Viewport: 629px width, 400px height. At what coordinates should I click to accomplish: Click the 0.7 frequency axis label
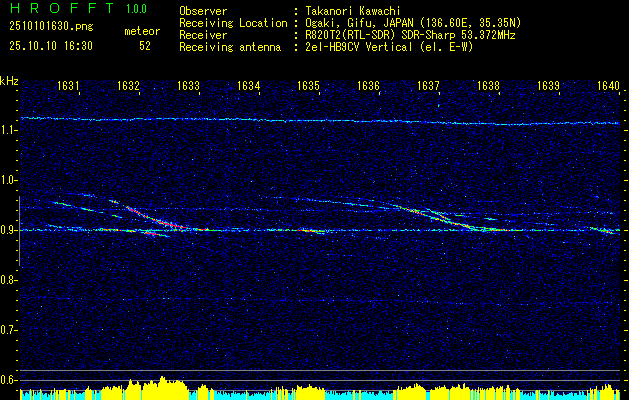[10, 330]
